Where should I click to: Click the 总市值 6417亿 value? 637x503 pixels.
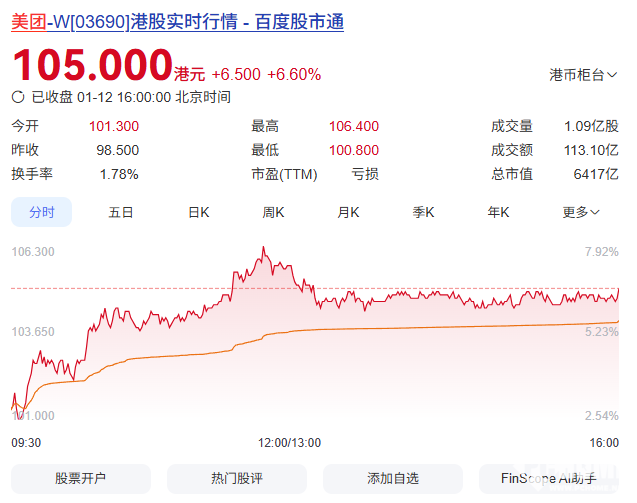point(596,174)
